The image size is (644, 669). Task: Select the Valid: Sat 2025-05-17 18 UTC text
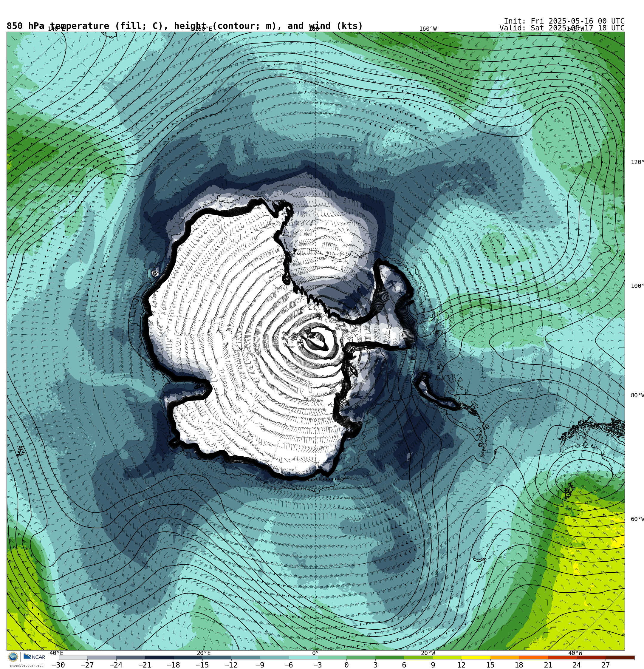(562, 28)
